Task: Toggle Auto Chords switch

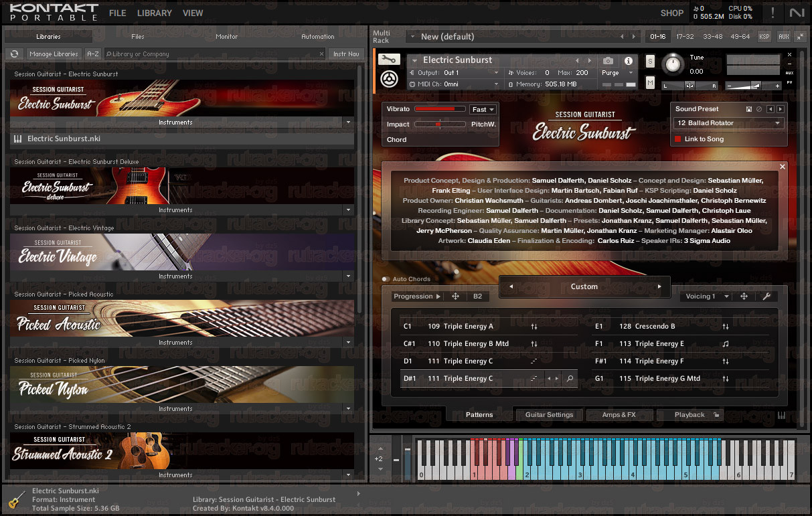Action: point(386,279)
